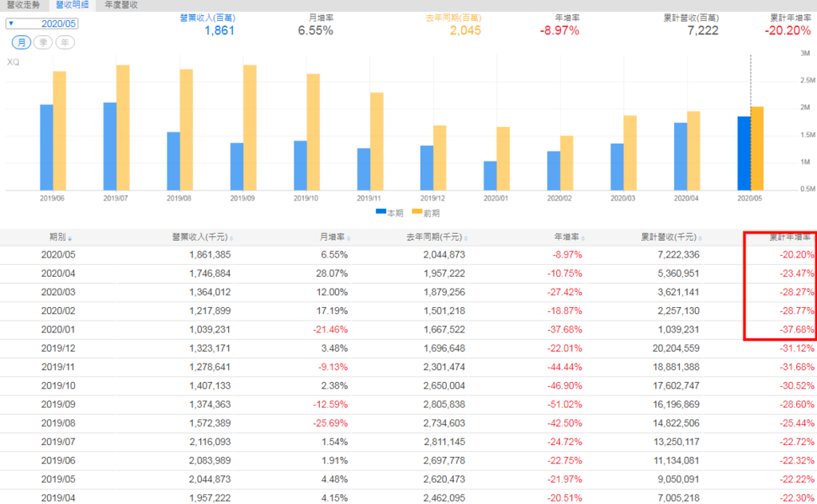This screenshot has width=817, height=504.
Task: Click annual growth cell -51.02%
Action: click(x=565, y=404)
